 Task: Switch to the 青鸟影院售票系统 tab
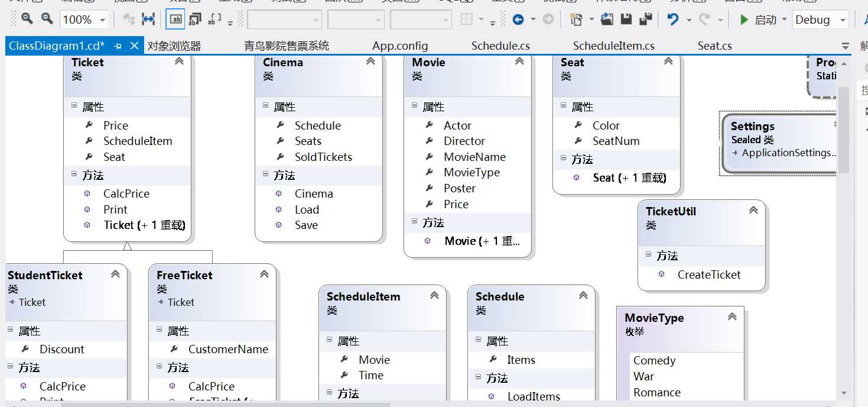(287, 46)
